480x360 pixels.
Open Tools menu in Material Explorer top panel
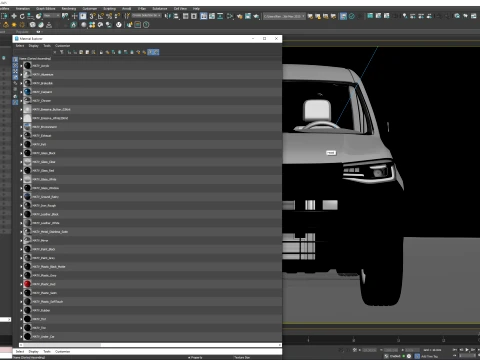(47, 46)
